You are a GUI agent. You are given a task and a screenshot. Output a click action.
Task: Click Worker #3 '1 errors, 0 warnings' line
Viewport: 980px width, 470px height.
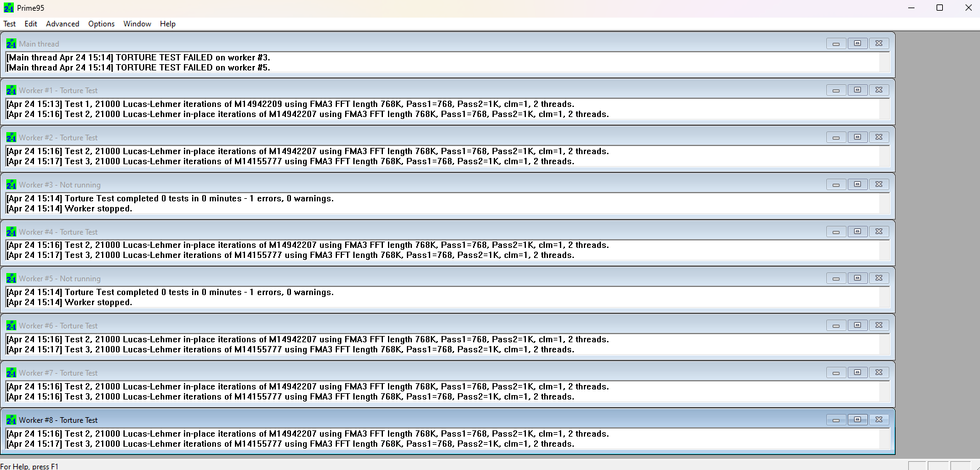coord(170,199)
